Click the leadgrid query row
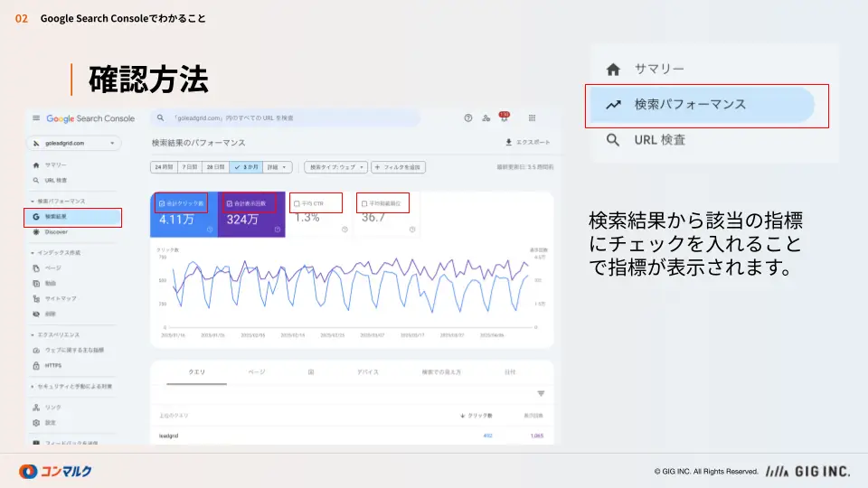 (x=352, y=436)
